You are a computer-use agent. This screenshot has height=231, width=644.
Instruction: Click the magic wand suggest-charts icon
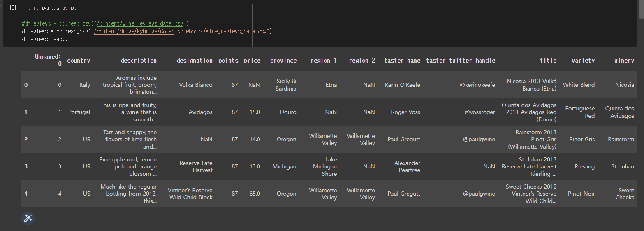28,218
